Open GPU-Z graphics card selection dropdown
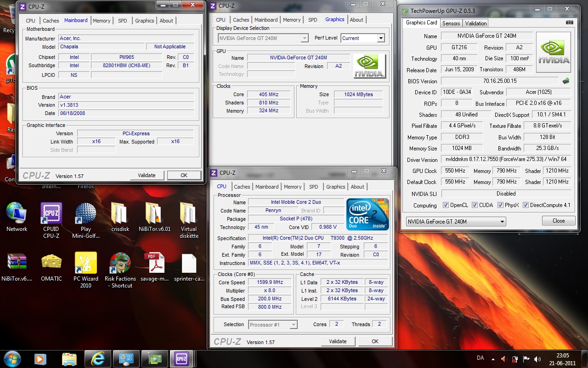Viewport: 588px width, 368px height. coord(456,221)
